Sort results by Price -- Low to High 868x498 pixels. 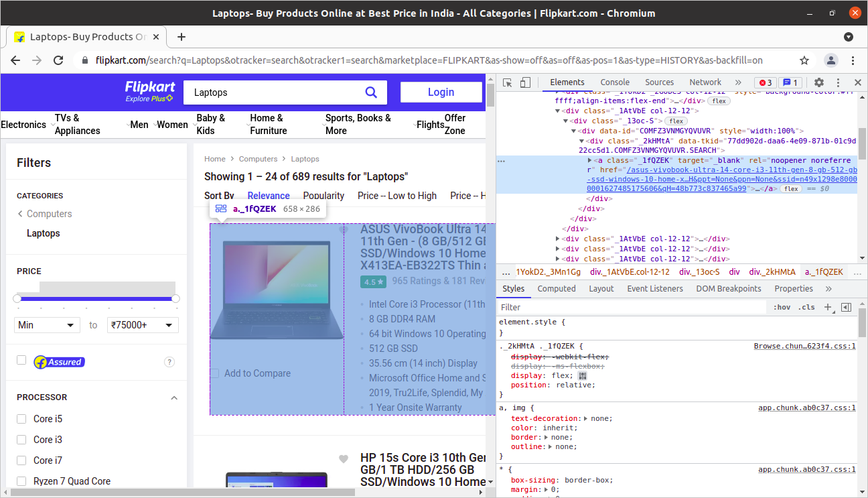(397, 196)
